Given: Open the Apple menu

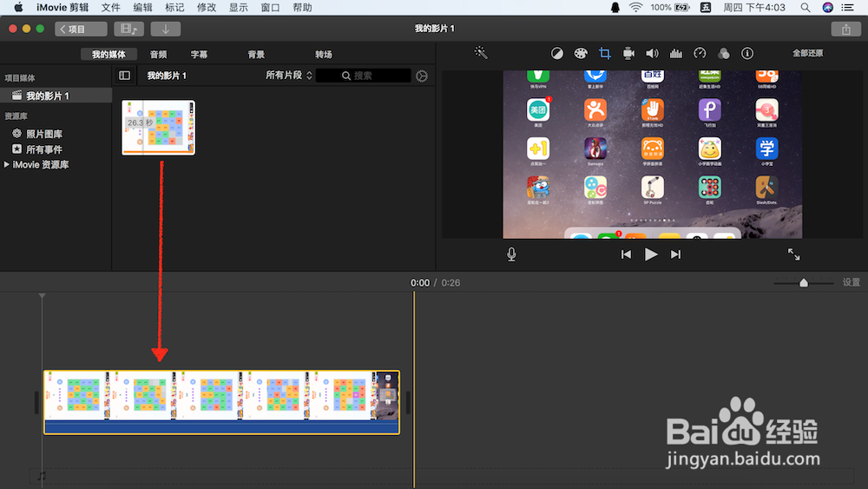Looking at the screenshot, I should [18, 7].
